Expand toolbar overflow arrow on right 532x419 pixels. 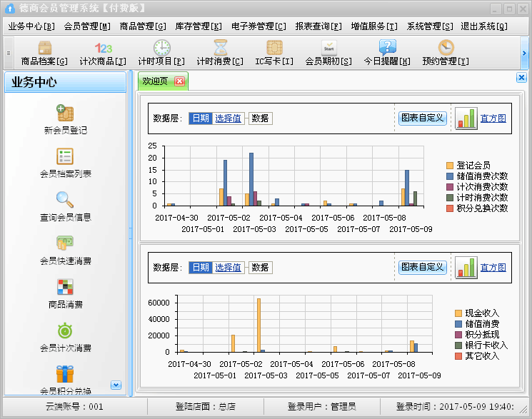pos(524,54)
